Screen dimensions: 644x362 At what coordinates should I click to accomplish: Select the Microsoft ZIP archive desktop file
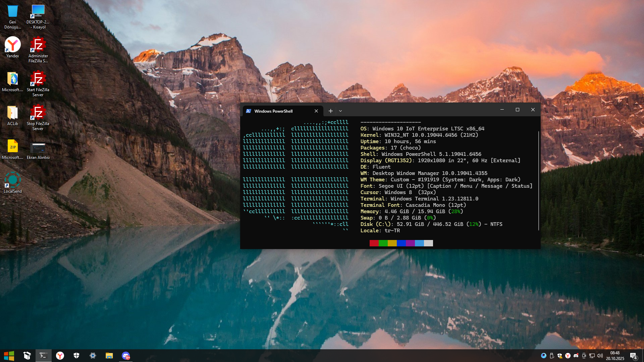click(x=13, y=149)
